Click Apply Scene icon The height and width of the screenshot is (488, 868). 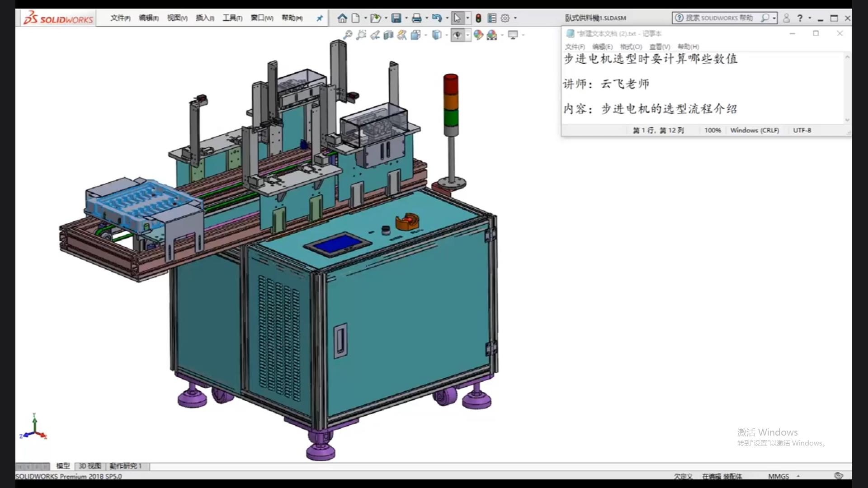click(492, 35)
